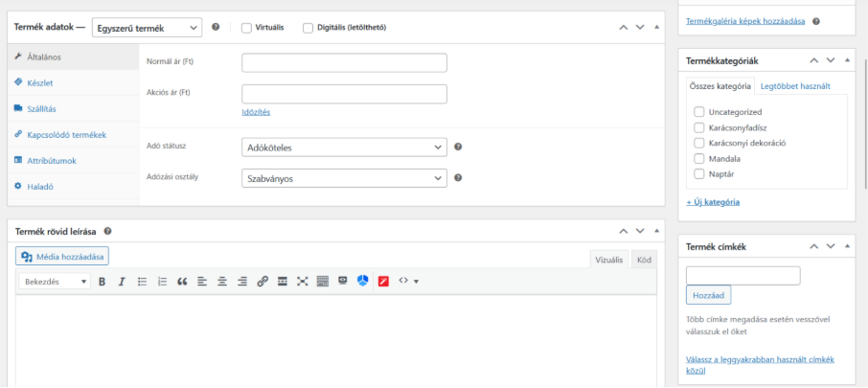Insert a bulleted list
The height and width of the screenshot is (388, 868).
[142, 282]
